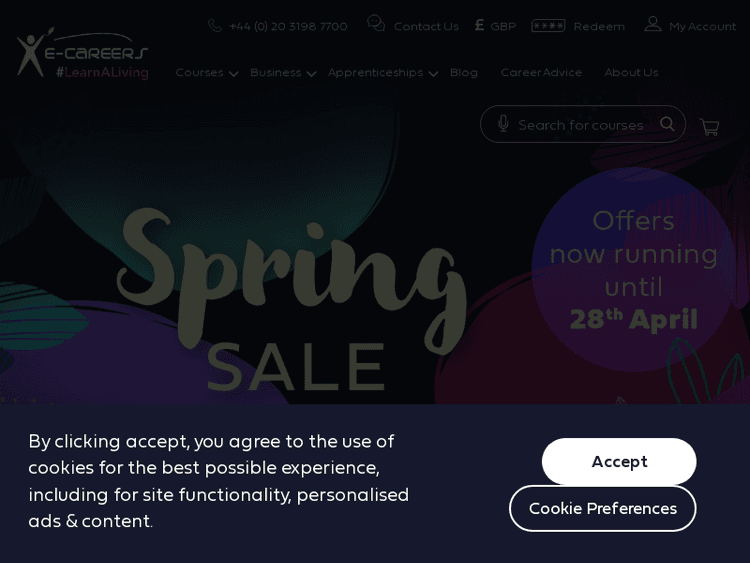Click the Redeem voucher icon

548,26
